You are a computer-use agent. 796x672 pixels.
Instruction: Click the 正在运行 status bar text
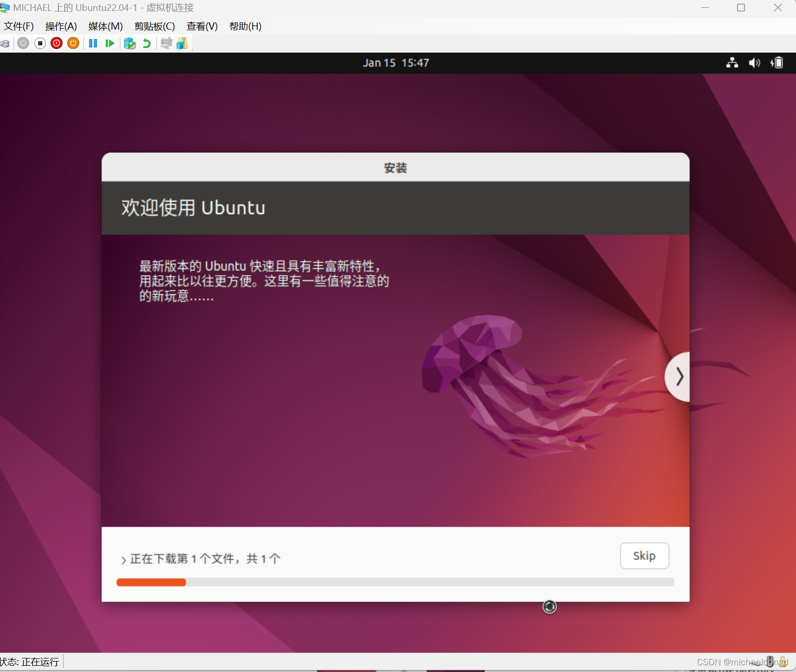tap(40, 661)
